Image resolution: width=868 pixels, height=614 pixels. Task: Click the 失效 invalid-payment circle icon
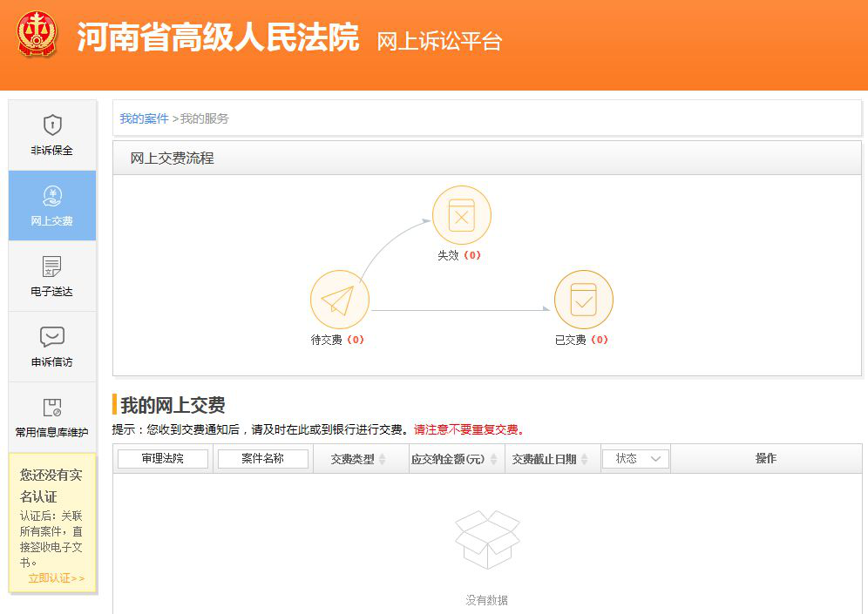[x=462, y=215]
